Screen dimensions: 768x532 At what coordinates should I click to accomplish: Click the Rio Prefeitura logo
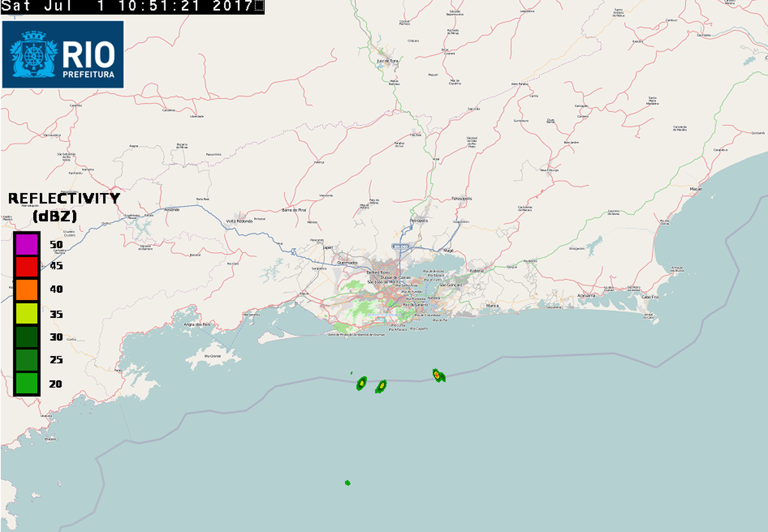pos(63,54)
